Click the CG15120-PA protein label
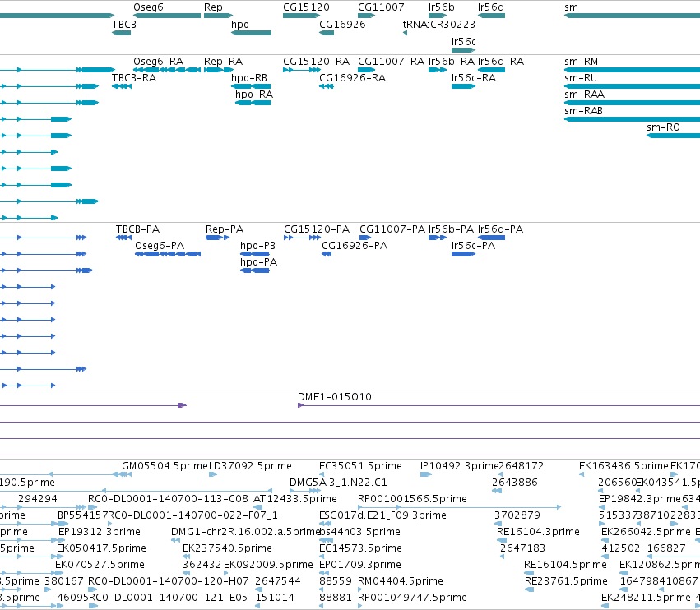The width and height of the screenshot is (700, 610). coord(317,229)
